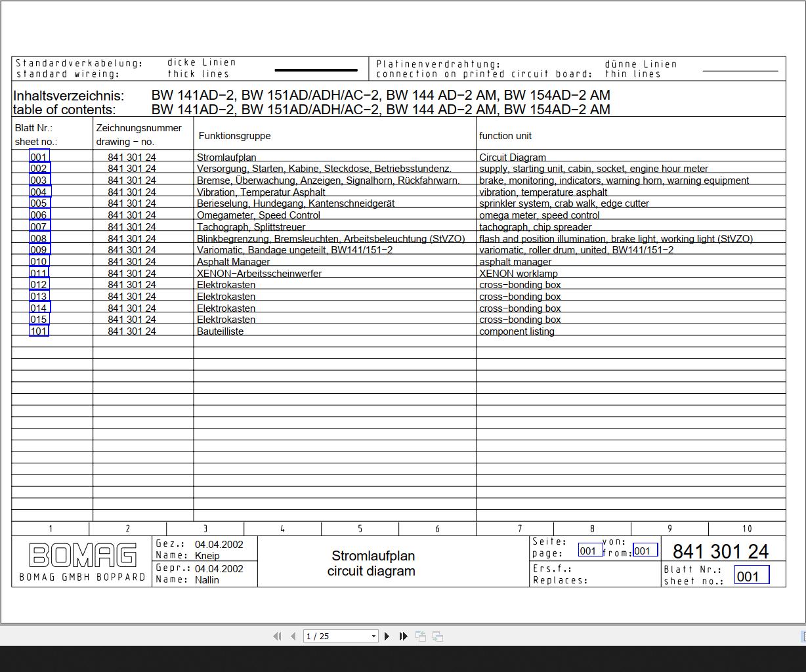Open sheet link 013 Elektrokasten

tap(39, 297)
